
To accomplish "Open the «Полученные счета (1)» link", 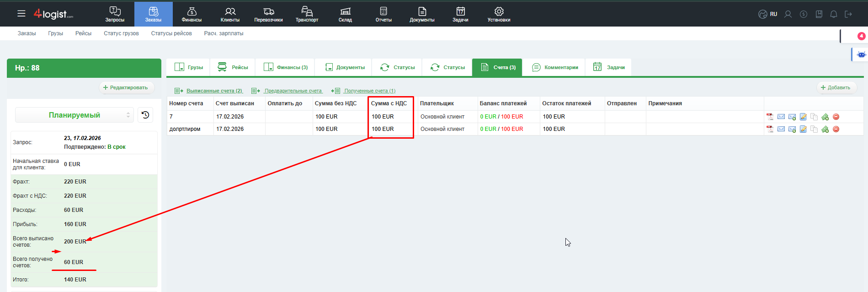I will [369, 91].
